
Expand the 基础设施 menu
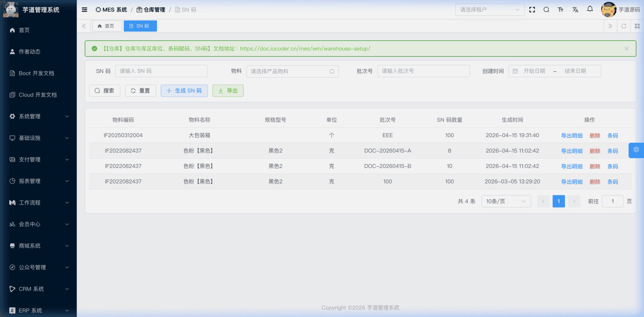[x=38, y=138]
